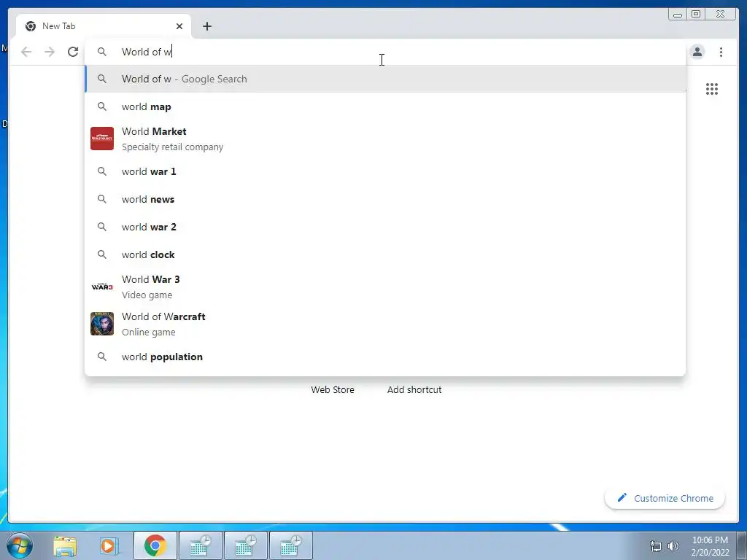The width and height of the screenshot is (747, 560).
Task: Click the network tray icon
Action: [x=656, y=546]
